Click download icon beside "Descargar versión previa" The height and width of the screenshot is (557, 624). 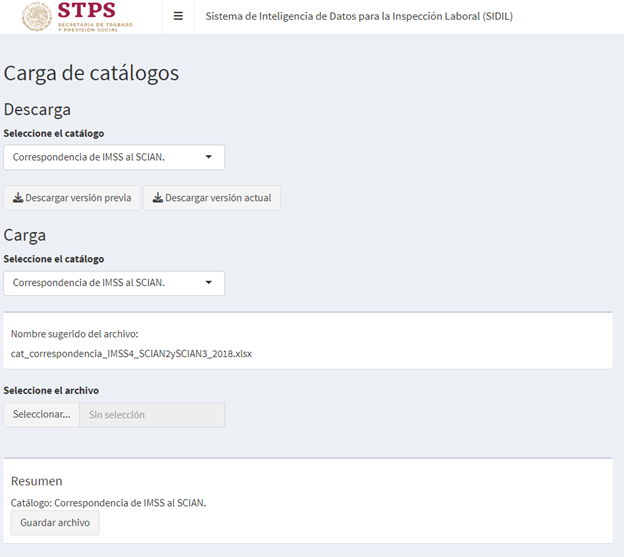18,198
